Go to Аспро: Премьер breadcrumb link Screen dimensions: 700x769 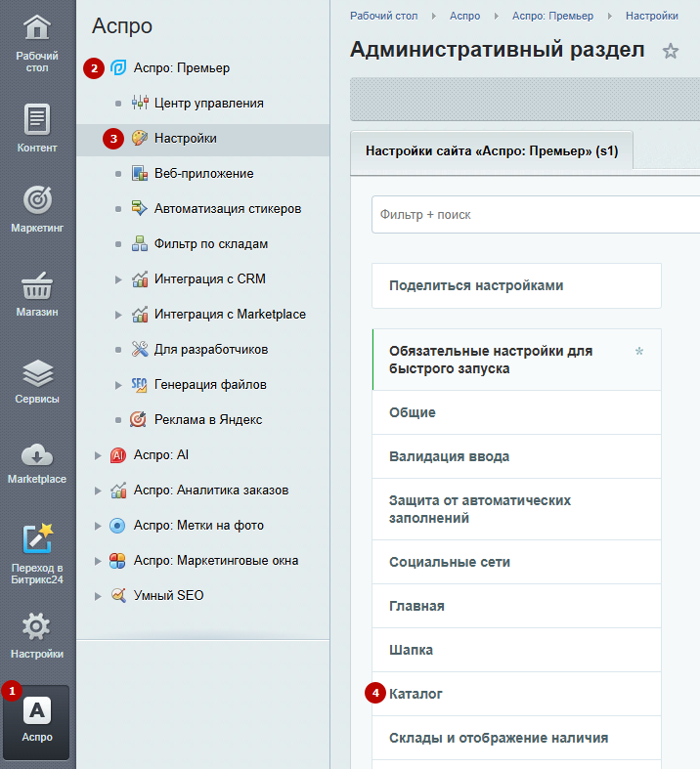[552, 17]
